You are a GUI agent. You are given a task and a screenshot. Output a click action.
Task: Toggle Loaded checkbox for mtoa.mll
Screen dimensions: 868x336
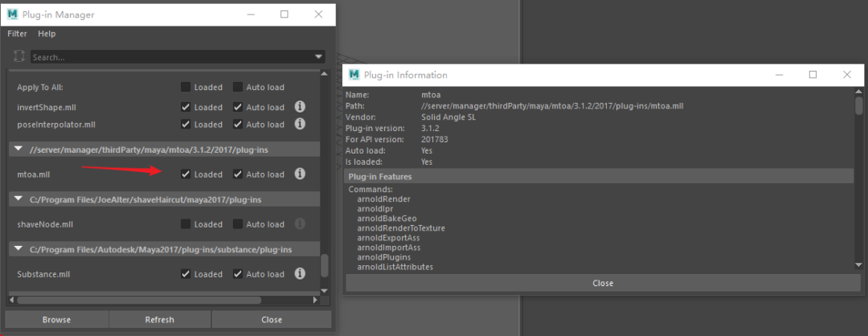186,174
